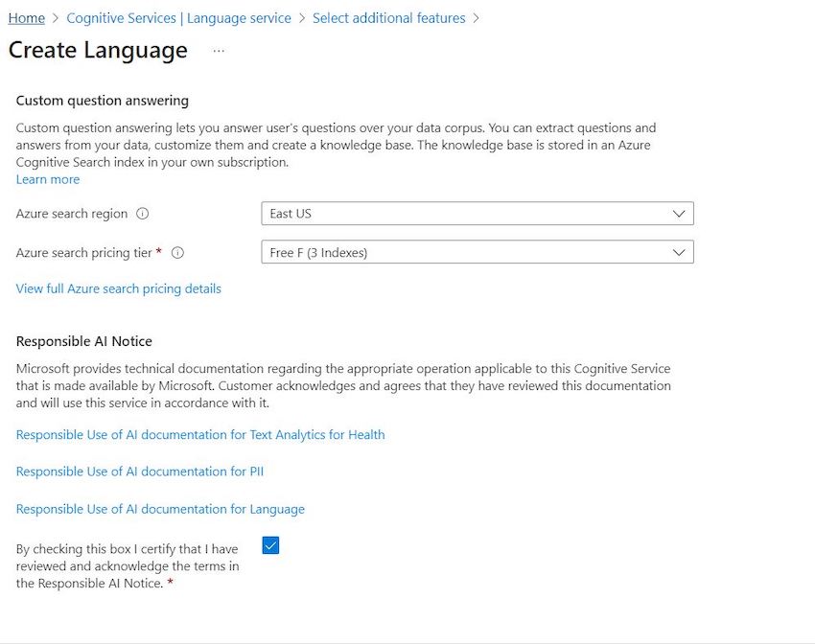815x644 pixels.
Task: Open the ellipsis menu next to Create Language title
Action: [x=218, y=51]
